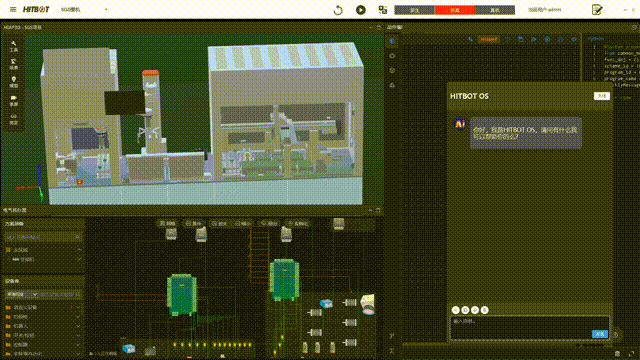The height and width of the screenshot is (360, 640).
Task: Click the red-highlighted tag in editor toolbar
Action: 489,39
